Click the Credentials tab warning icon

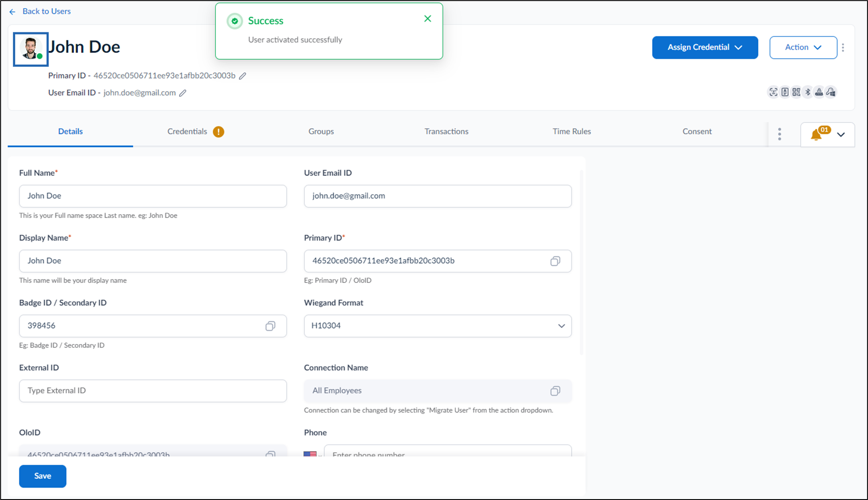219,132
